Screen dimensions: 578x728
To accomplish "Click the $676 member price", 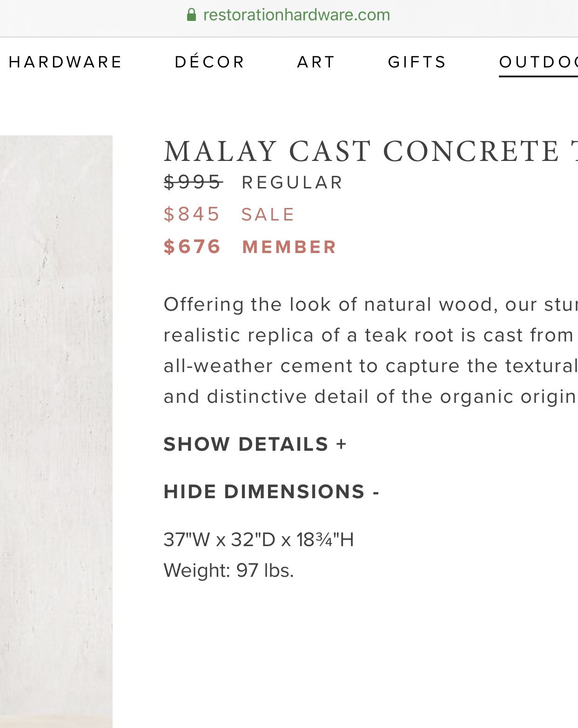I will 192,247.
